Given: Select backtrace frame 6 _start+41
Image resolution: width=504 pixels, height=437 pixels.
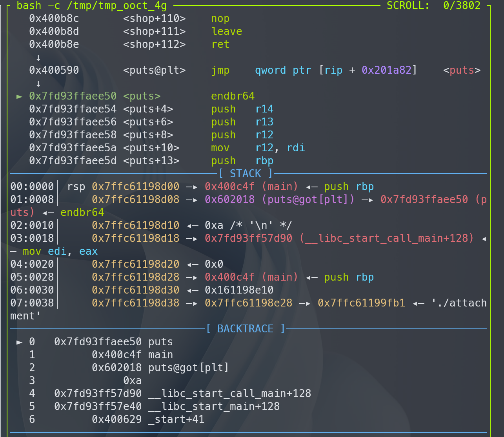Looking at the screenshot, I should 117,419.
